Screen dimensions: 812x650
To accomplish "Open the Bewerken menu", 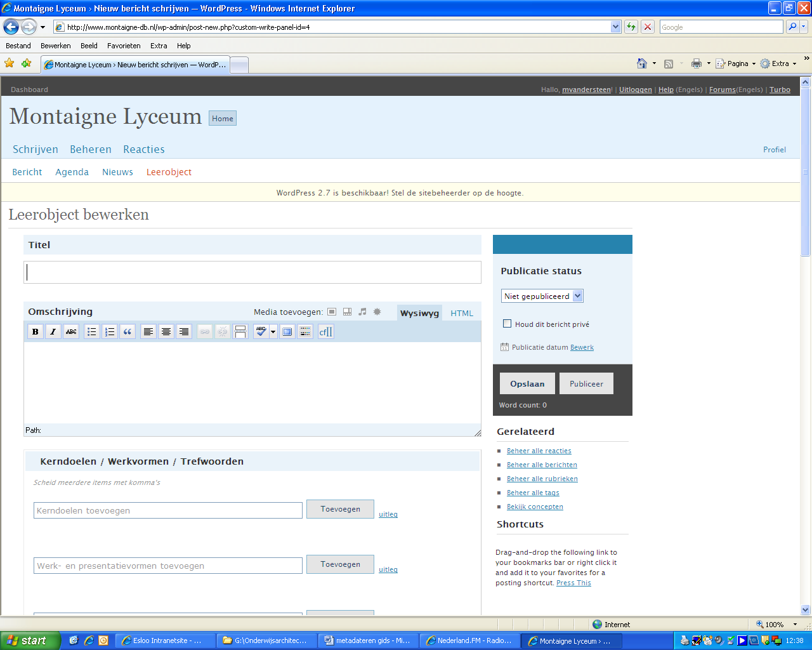I will click(x=56, y=46).
